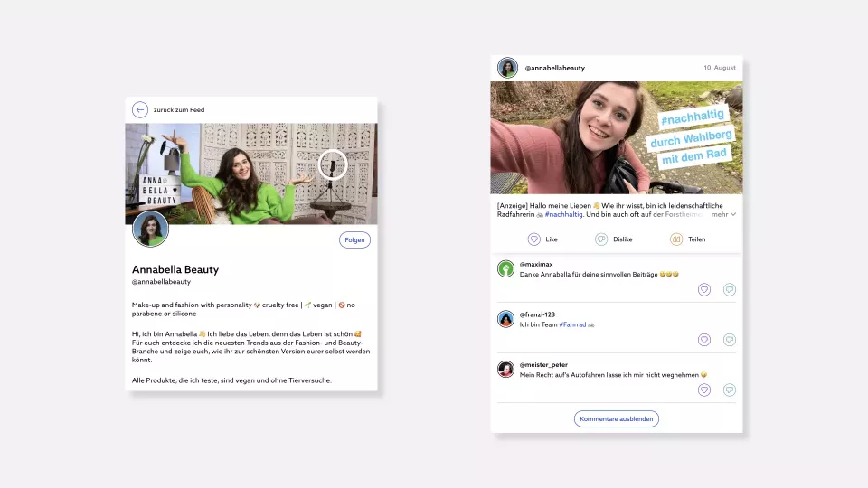Viewport: 868px width, 488px height.
Task: Open the @maximax commenter avatar
Action: 506,268
